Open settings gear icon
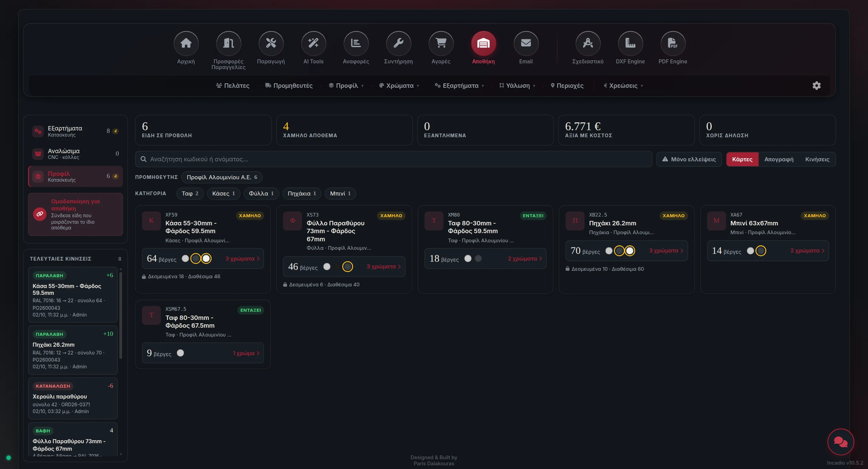The height and width of the screenshot is (469, 868). pos(816,85)
